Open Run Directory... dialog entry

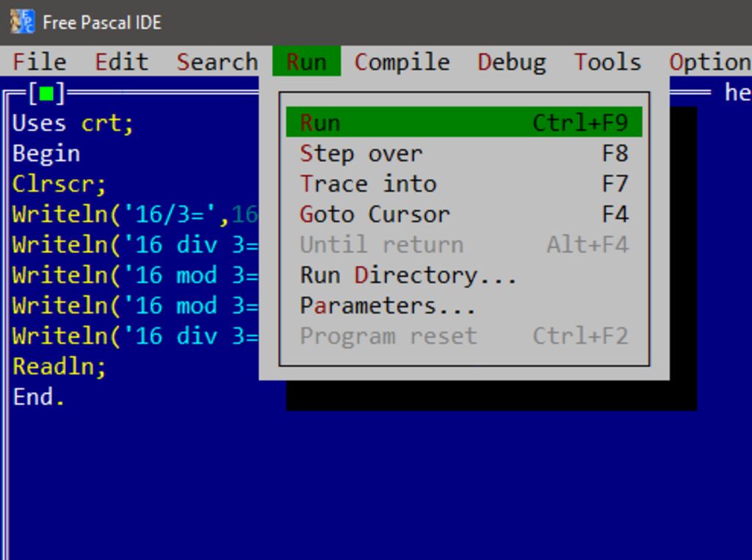pos(464,275)
